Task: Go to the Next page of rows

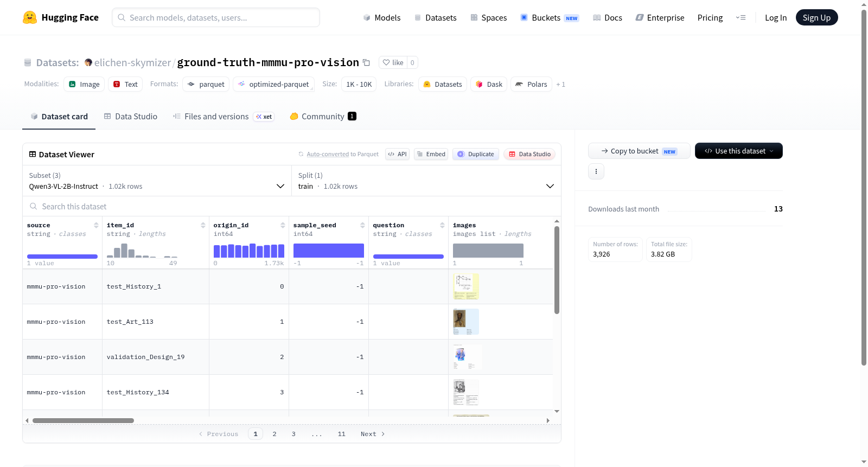Action: (x=373, y=434)
